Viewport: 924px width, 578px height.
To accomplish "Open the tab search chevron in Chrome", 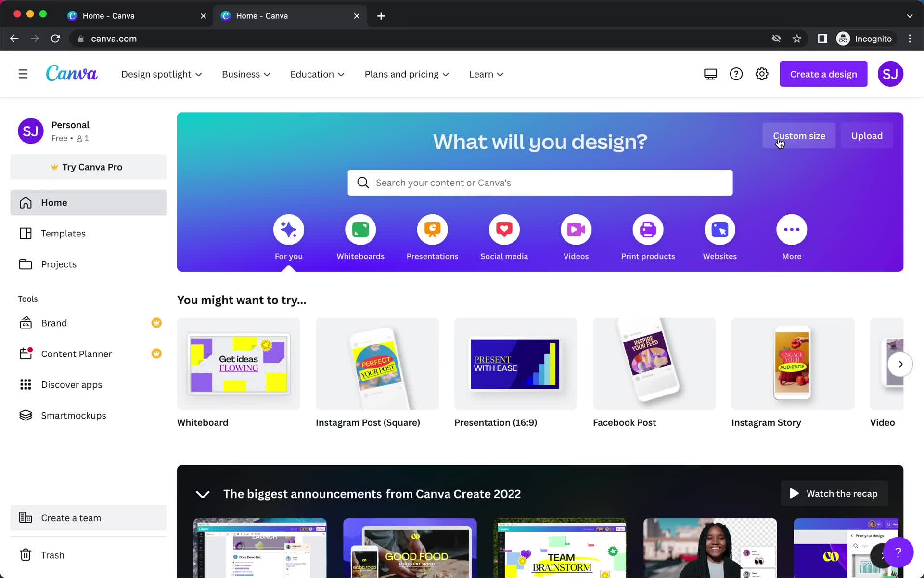I will point(910,16).
